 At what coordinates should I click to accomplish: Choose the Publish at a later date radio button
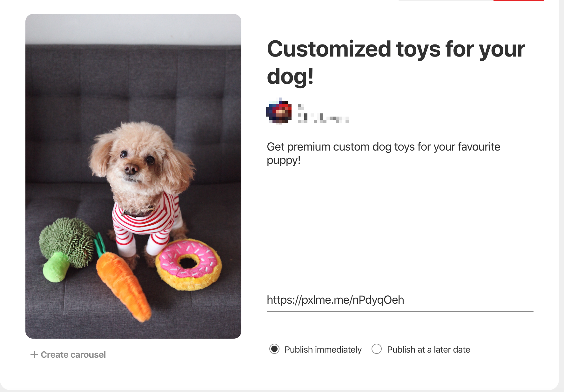click(377, 349)
